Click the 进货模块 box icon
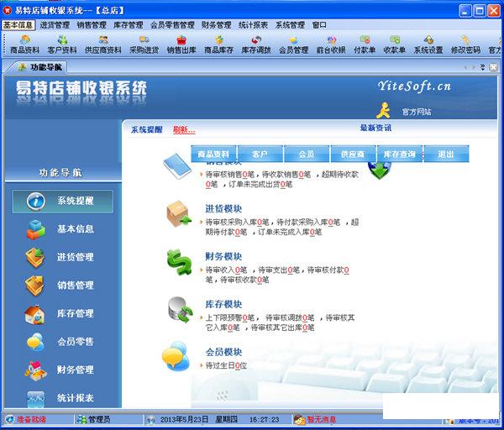The width and height of the screenshot is (504, 430). 179,213
